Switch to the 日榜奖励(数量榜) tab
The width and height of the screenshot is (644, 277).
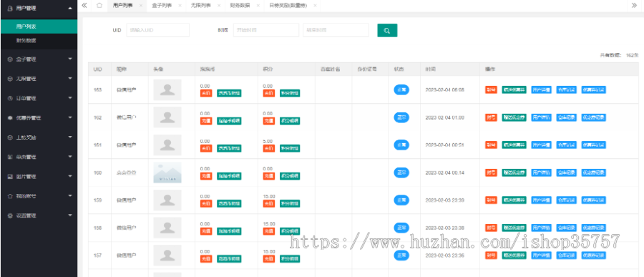click(288, 5)
